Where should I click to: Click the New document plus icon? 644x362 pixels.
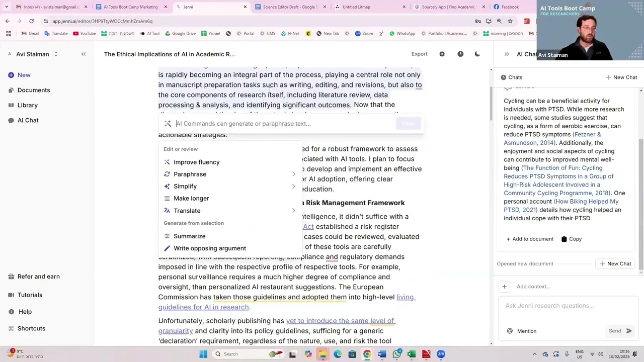[x=11, y=75]
